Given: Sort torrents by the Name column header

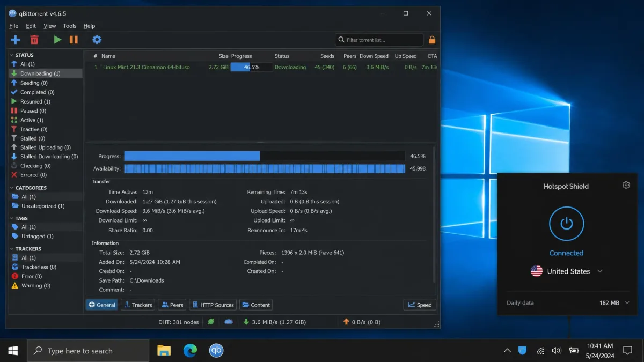Looking at the screenshot, I should coord(108,56).
